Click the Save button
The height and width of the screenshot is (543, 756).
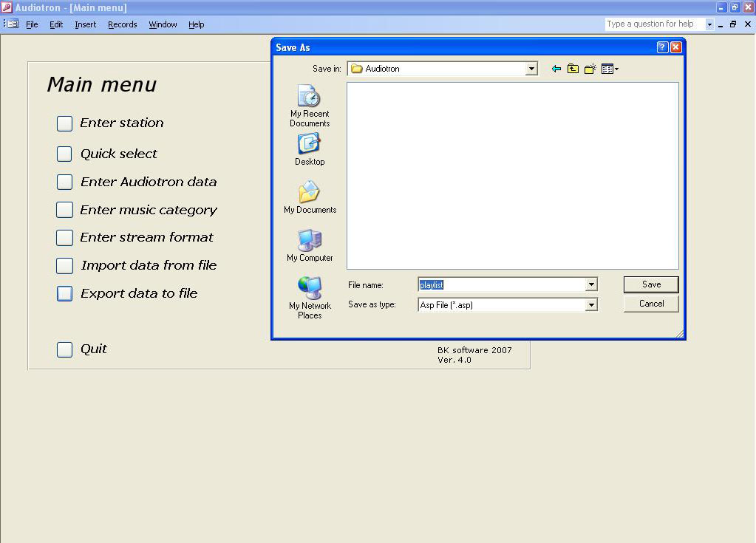651,284
